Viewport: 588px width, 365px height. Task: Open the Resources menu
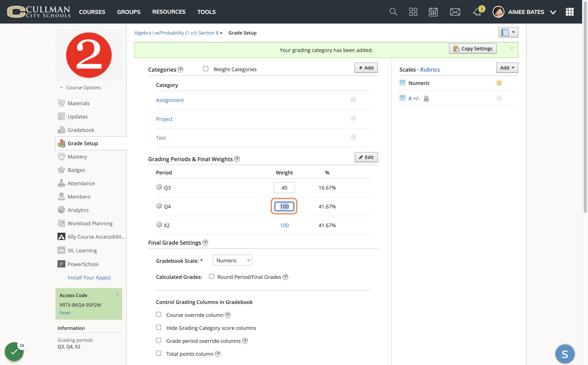169,12
